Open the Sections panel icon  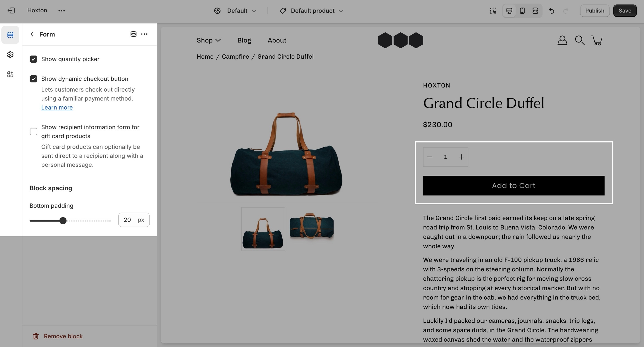[10, 35]
